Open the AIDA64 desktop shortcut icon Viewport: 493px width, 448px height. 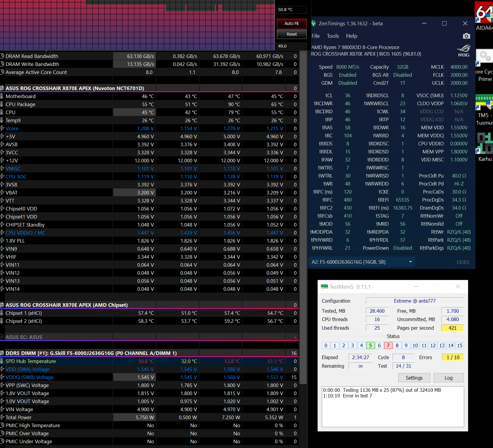[x=485, y=12]
